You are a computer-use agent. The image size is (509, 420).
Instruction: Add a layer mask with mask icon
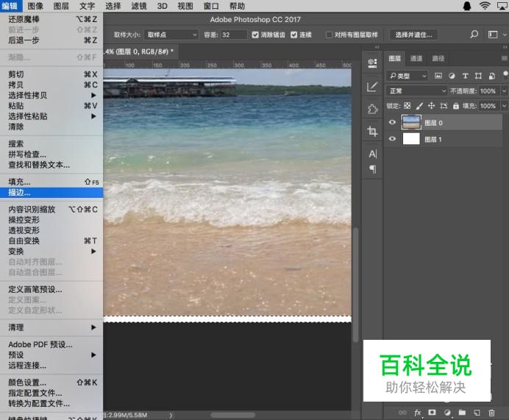pyautogui.click(x=432, y=412)
